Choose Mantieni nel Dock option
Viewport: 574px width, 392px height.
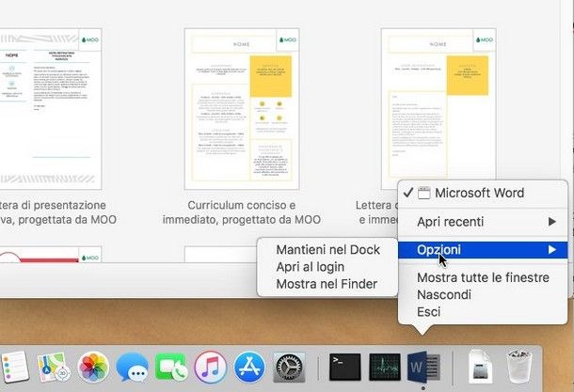click(327, 250)
